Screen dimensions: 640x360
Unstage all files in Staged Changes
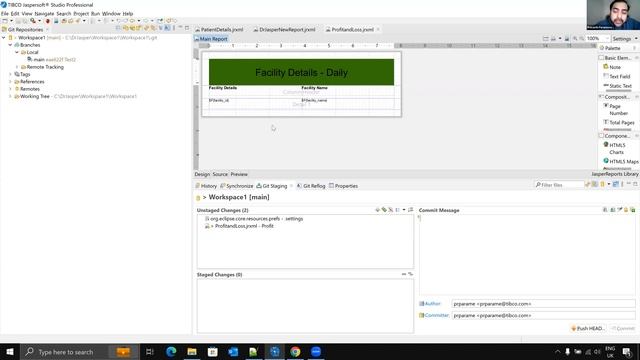click(x=410, y=274)
